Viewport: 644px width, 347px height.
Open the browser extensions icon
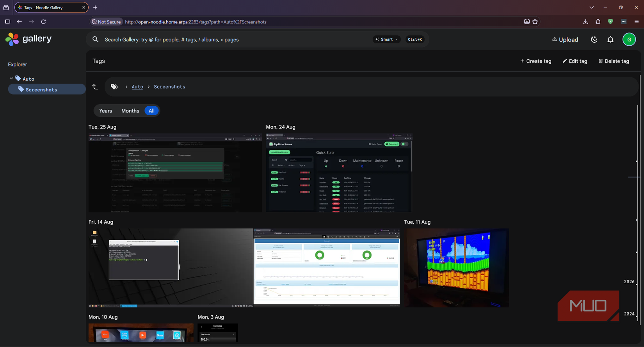[598, 22]
